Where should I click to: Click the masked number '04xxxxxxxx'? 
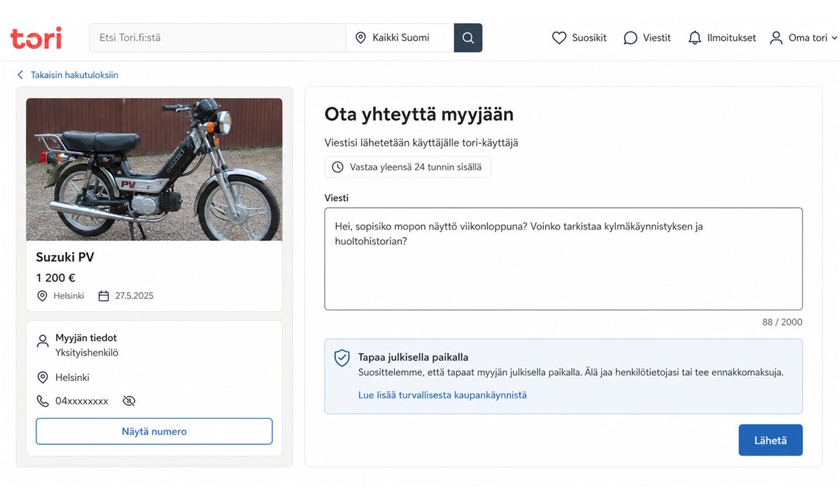click(82, 401)
